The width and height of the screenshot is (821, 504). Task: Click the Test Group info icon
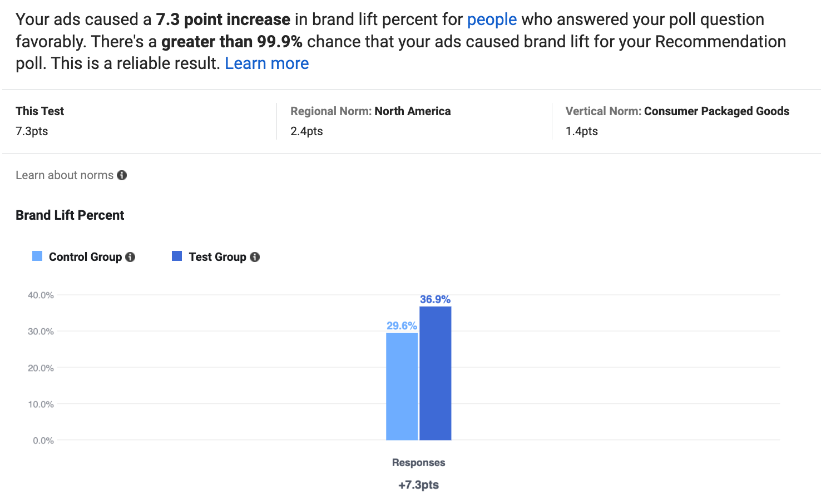point(255,256)
